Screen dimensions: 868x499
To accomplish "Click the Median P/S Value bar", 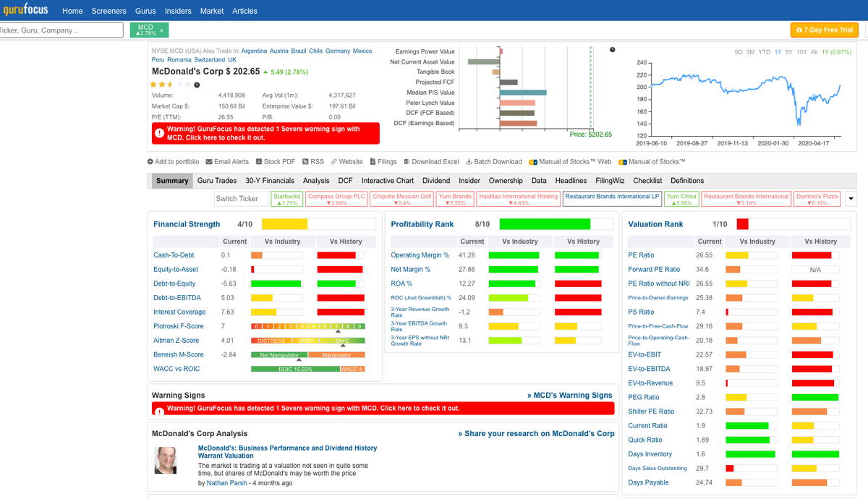I will tap(524, 93).
